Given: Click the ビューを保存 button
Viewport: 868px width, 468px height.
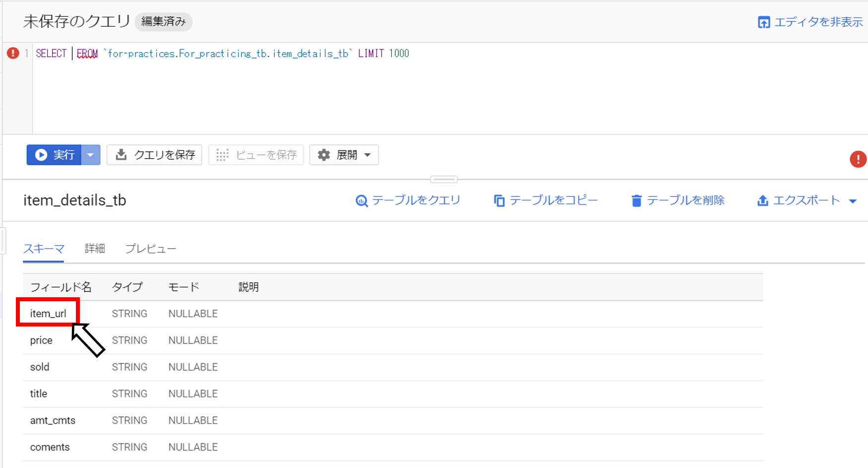Looking at the screenshot, I should click(256, 155).
